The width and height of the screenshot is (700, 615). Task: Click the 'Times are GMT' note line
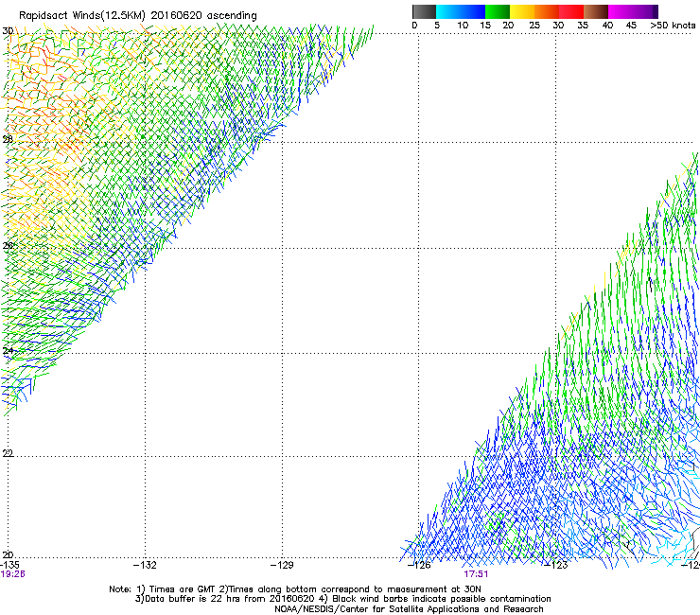(295, 589)
